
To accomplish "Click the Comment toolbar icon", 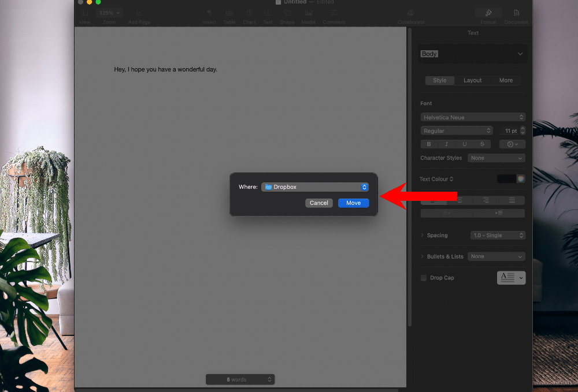I will (x=334, y=13).
